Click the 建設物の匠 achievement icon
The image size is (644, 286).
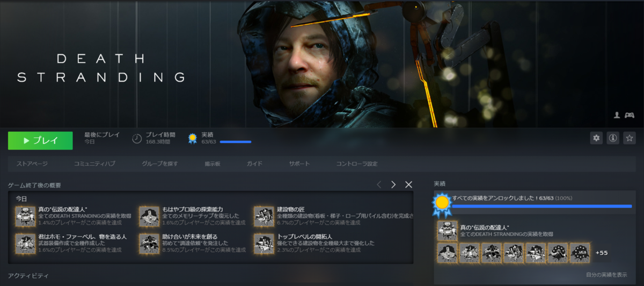pyautogui.click(x=264, y=216)
